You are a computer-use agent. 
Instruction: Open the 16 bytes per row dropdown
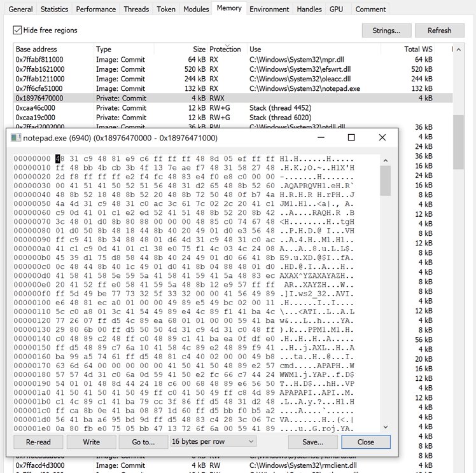pos(213,441)
